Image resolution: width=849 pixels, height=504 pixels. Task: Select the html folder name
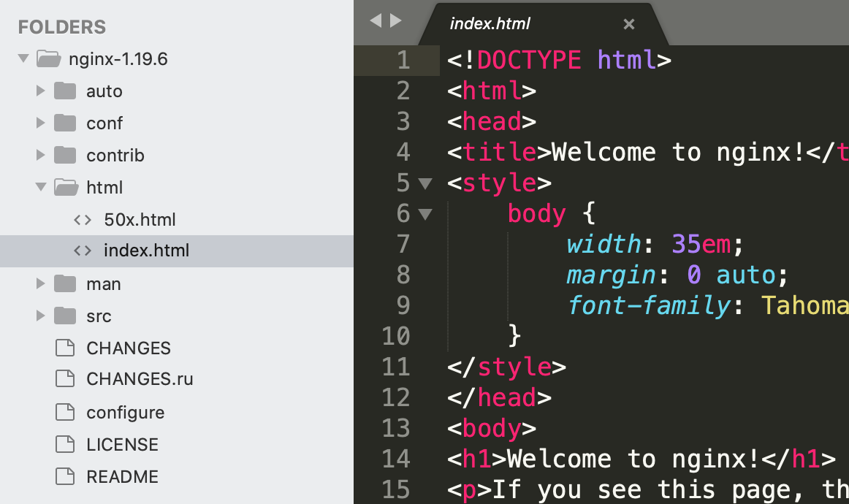104,187
